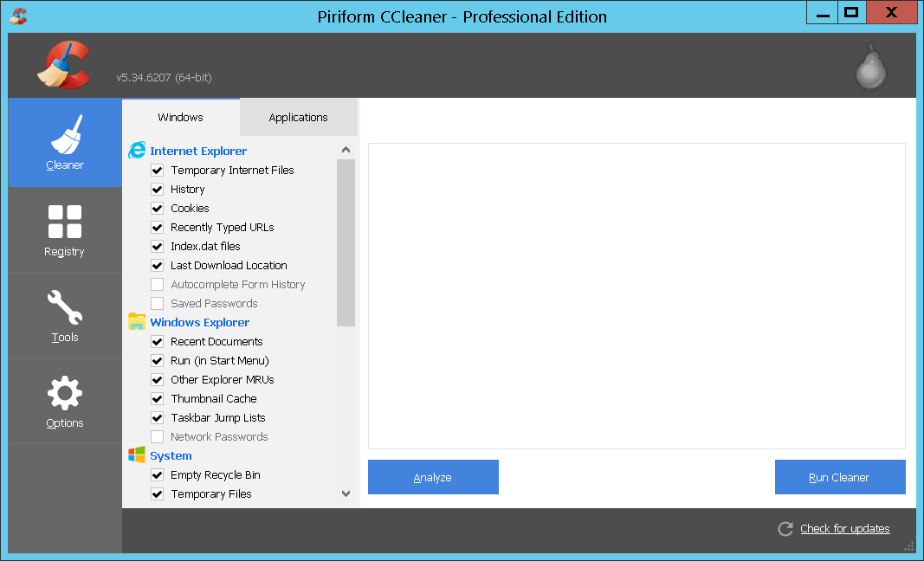This screenshot has width=924, height=561.
Task: Open the Check for updates link
Action: (845, 529)
